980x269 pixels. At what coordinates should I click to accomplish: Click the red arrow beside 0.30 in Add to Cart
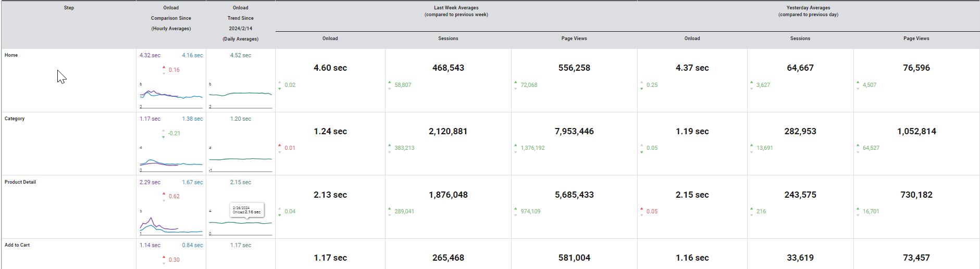coord(164,257)
